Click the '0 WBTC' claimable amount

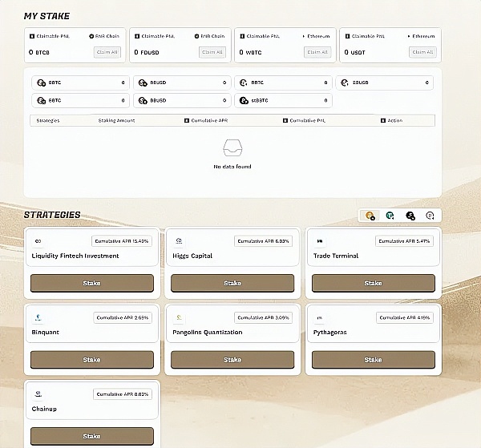[x=250, y=52]
